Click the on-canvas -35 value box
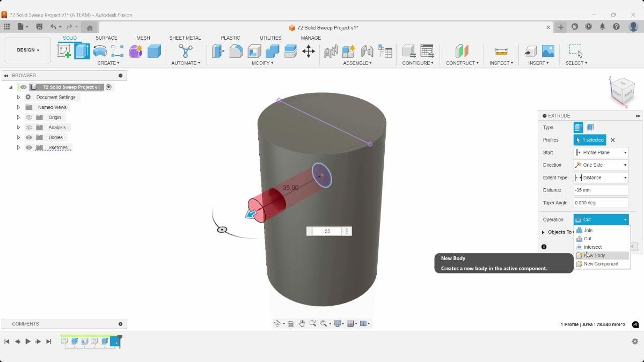644x362 pixels. click(327, 231)
